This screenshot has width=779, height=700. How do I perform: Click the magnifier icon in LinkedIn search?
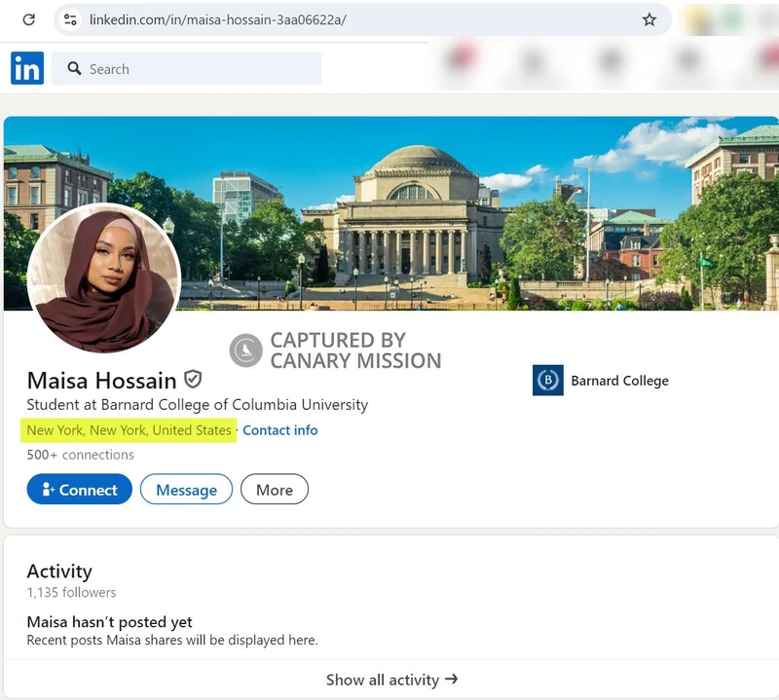coord(75,68)
